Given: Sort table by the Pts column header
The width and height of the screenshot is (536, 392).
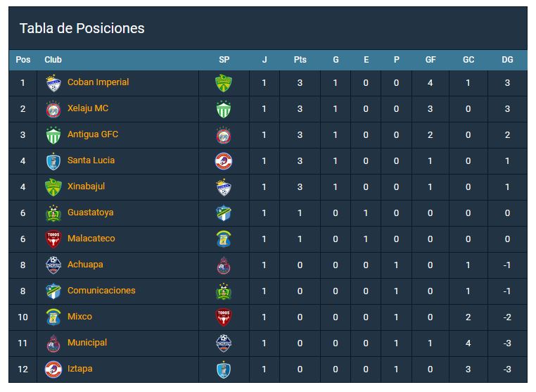Looking at the screenshot, I should 300,60.
